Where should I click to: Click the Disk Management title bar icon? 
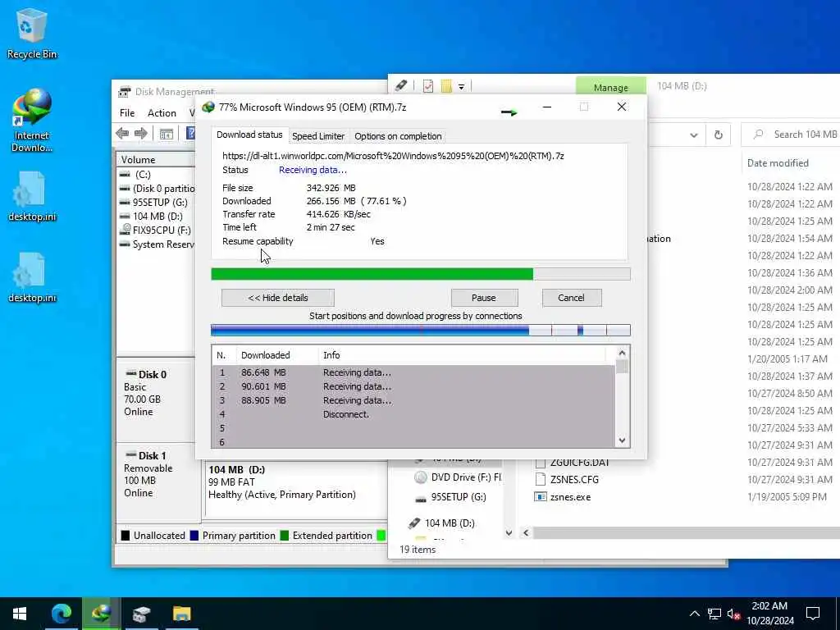coord(125,92)
